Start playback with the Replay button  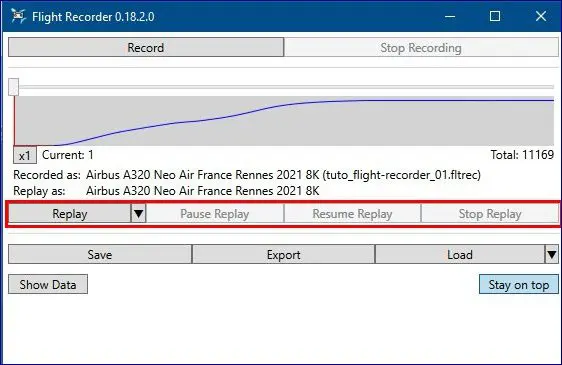(70, 214)
